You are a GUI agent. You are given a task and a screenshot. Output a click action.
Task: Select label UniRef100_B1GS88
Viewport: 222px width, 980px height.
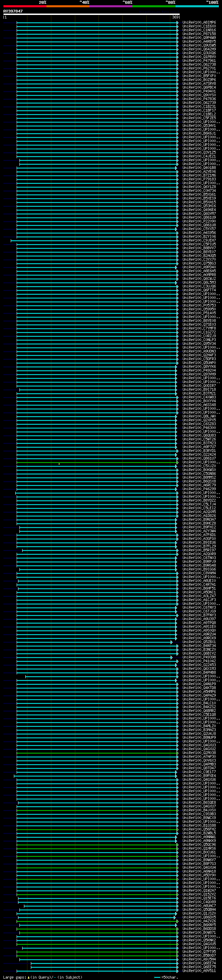199,826
